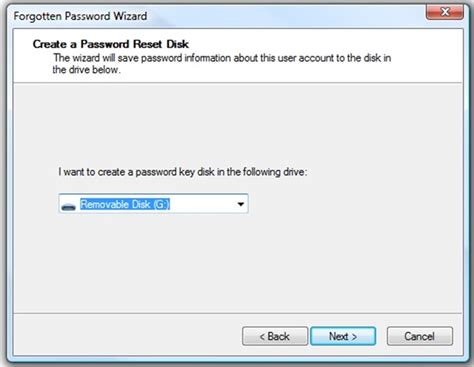Click the Forgotten Password Wizard title bar text
The image size is (474, 367).
(80, 16)
